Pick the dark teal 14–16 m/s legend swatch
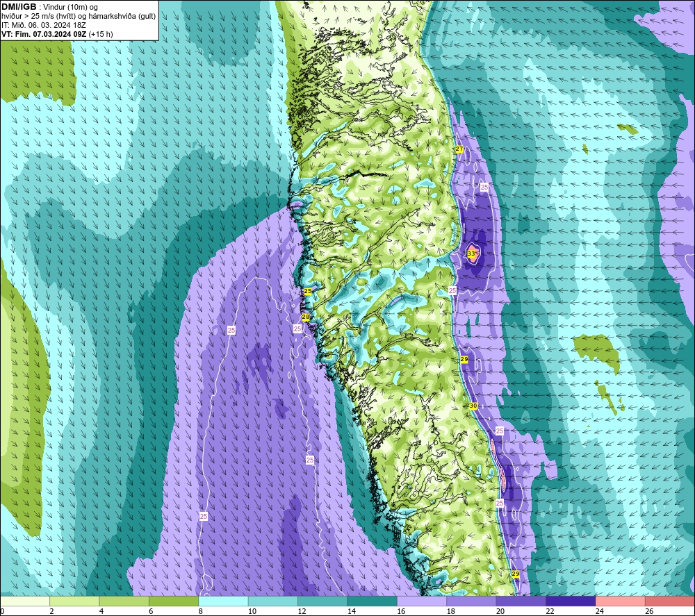This screenshot has width=695, height=616. [373, 601]
